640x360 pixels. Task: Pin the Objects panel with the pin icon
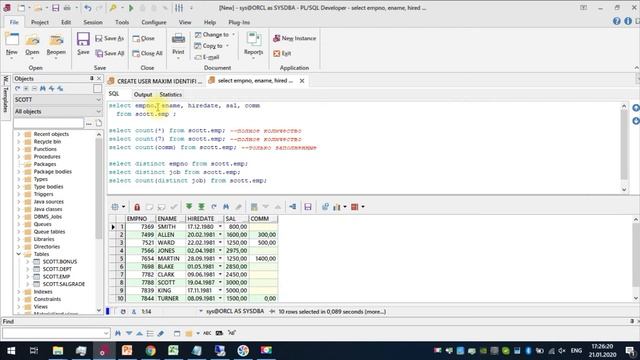[x=91, y=78]
